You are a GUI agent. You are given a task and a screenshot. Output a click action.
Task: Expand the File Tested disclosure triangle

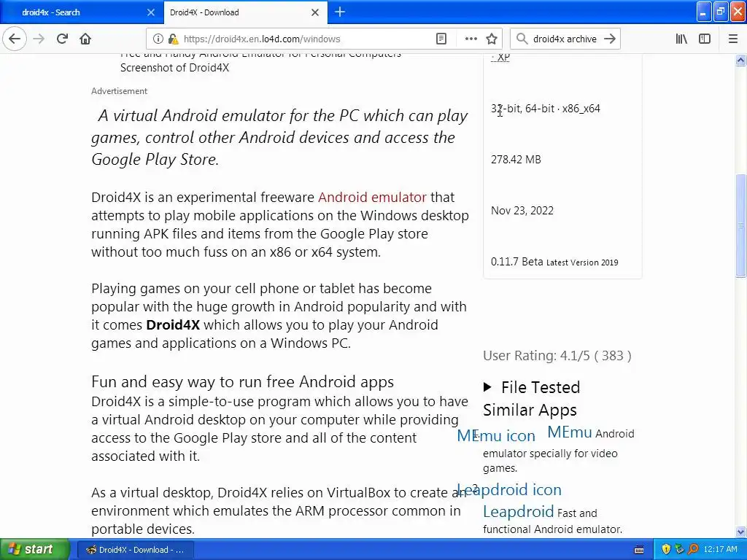point(487,386)
